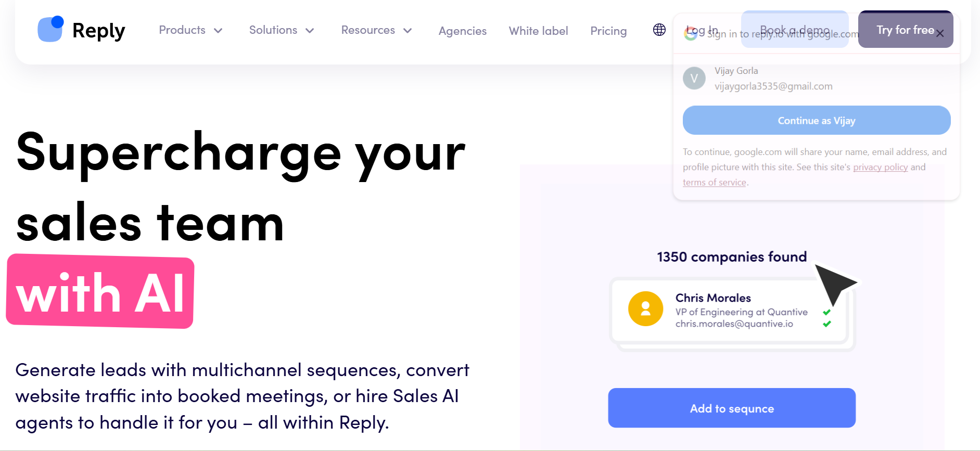Click the blue Reply logo icon

50,29
